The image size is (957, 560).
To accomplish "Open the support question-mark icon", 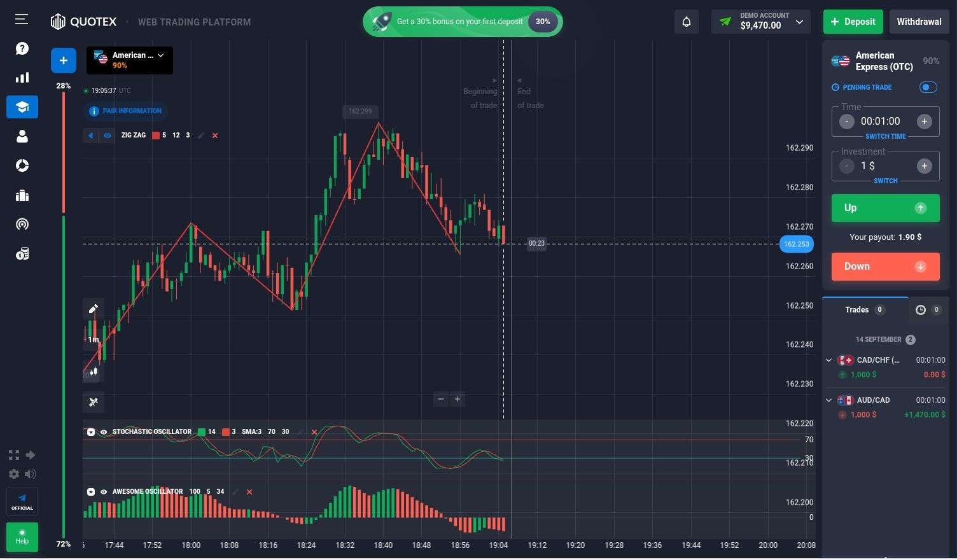I will [x=22, y=48].
